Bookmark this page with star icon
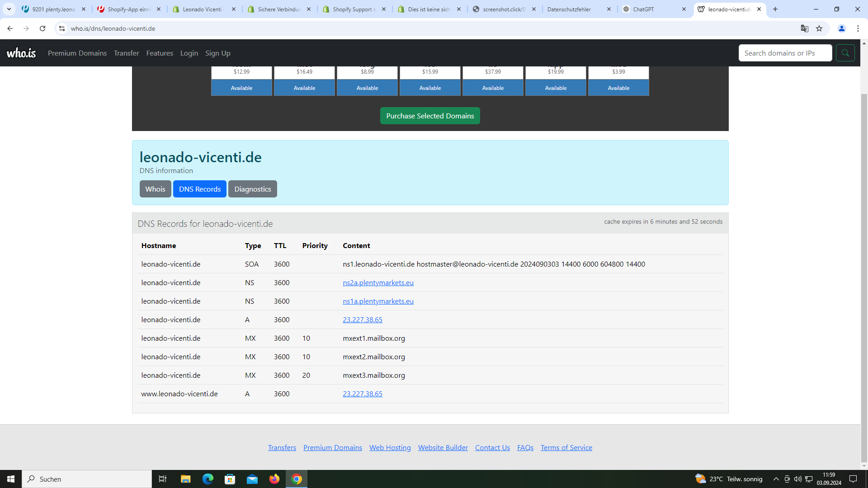The image size is (868, 488). click(819, 28)
